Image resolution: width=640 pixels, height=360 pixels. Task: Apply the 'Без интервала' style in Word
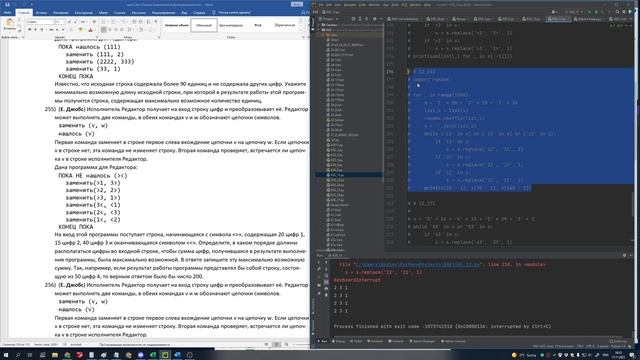[x=231, y=25]
